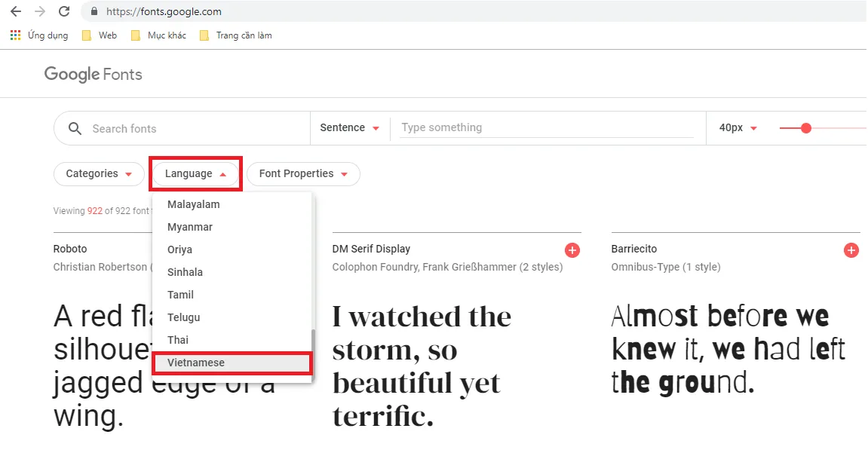Click the address bar URL fonts.google.com
Viewport: 868px width, 450px height.
pos(164,11)
